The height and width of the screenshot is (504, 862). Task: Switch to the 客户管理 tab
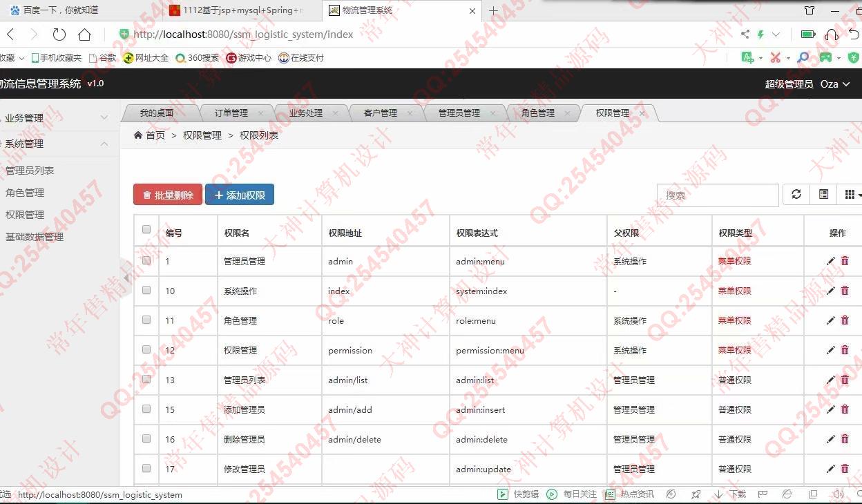point(381,113)
